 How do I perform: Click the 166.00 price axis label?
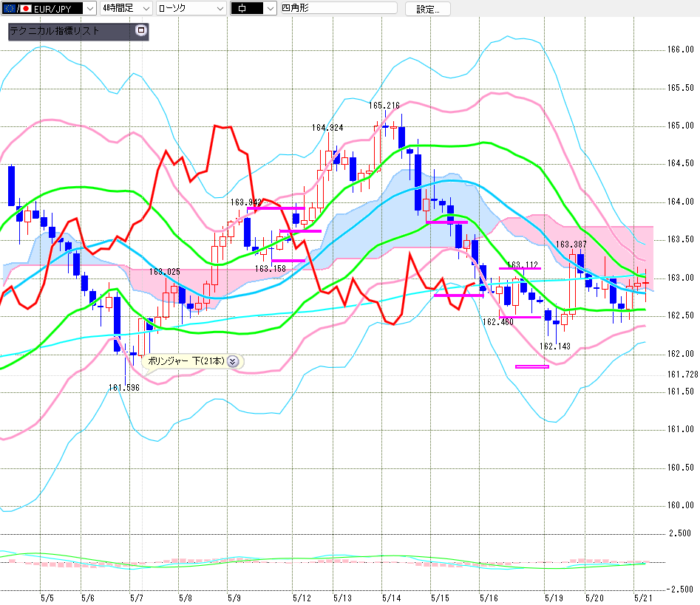(680, 49)
